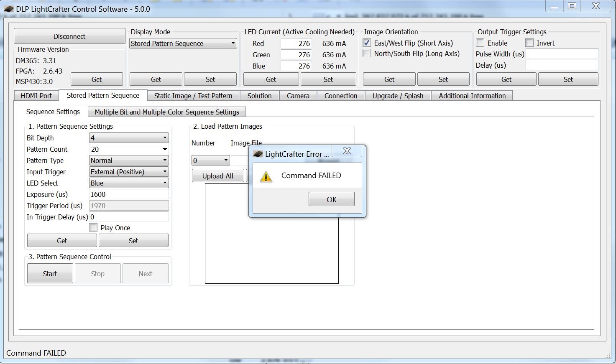Click OK in the LightCrafter Error dialog
Viewport: 616px width, 364px height.
tap(332, 199)
